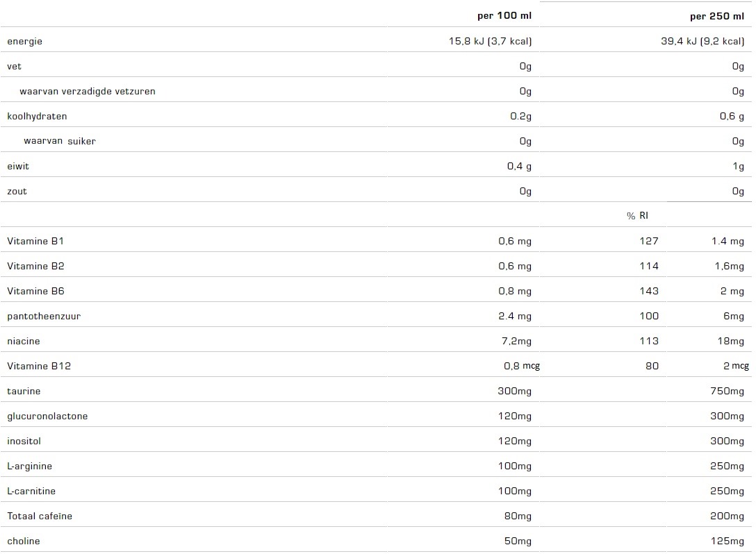Click the 'glucuronolactone' row label
The image size is (756, 554).
[47, 417]
